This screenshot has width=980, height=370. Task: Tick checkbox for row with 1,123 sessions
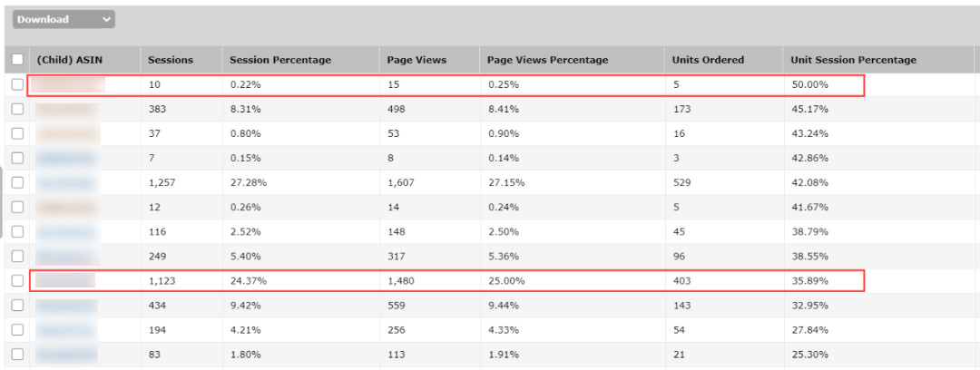point(17,281)
